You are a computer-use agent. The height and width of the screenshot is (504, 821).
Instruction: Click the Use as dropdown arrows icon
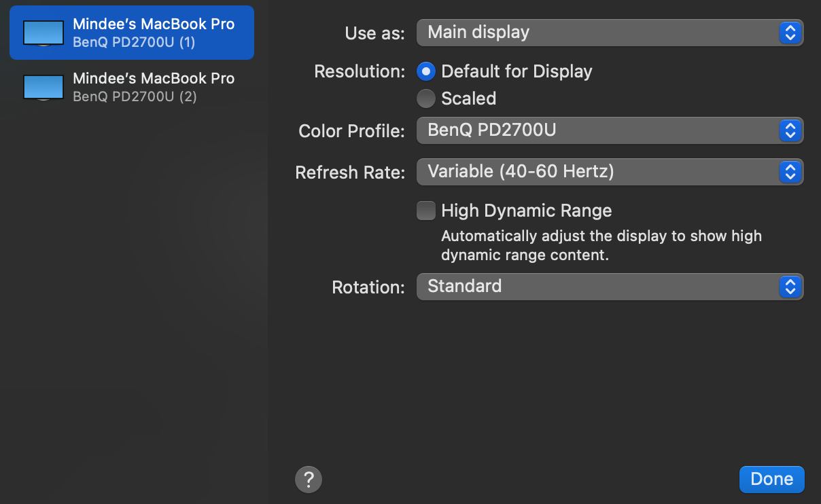tap(789, 33)
